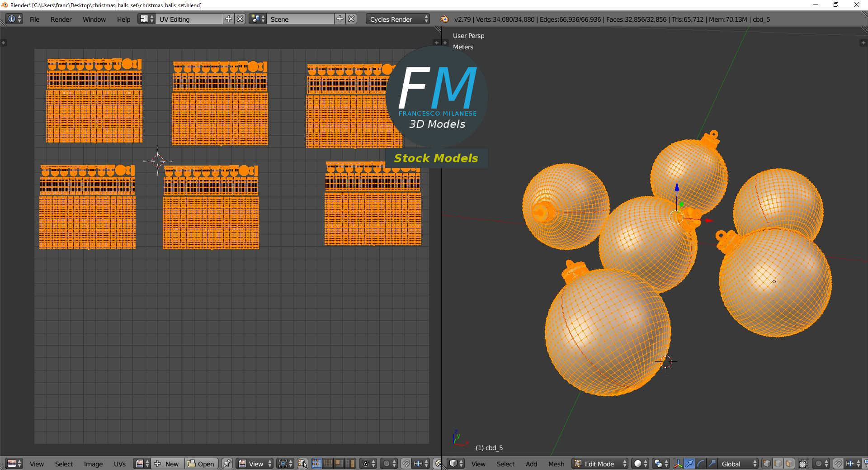The height and width of the screenshot is (470, 868).
Task: Open the 3D pivot point selector
Action: coord(661,464)
